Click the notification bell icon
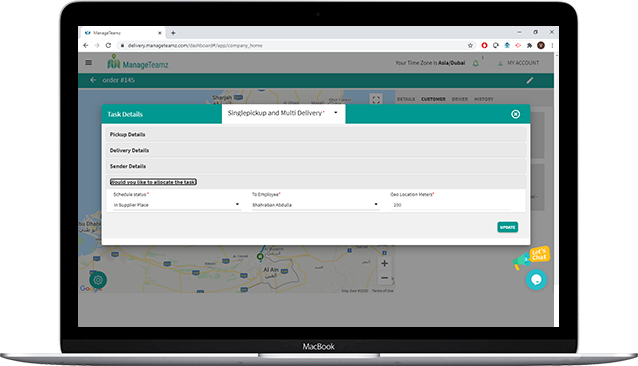This screenshot has height=366, width=638. 475,63
